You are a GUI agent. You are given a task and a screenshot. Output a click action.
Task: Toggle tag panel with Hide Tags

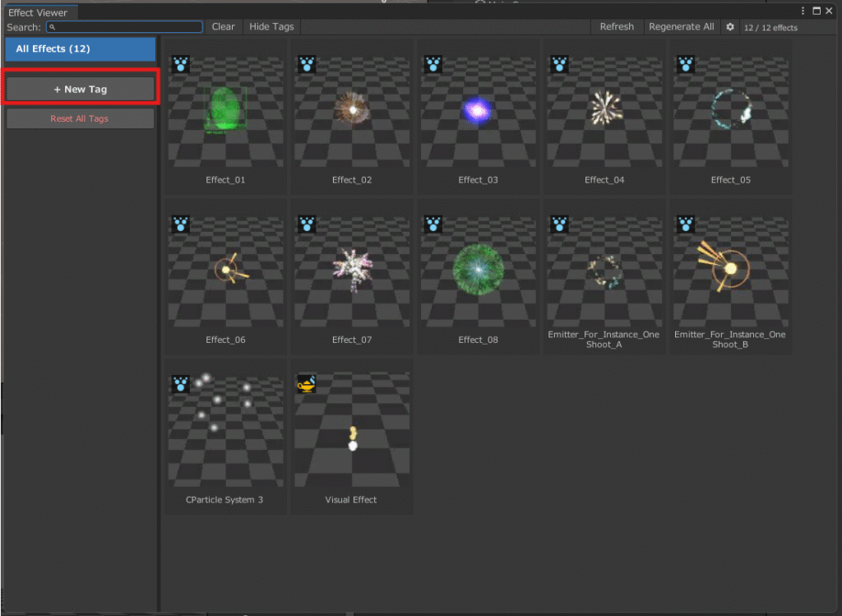[271, 27]
